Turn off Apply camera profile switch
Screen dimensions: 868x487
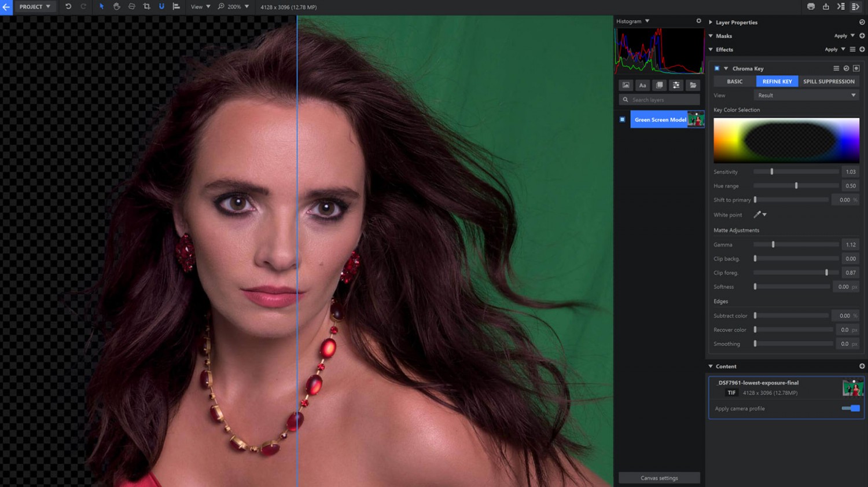click(851, 408)
